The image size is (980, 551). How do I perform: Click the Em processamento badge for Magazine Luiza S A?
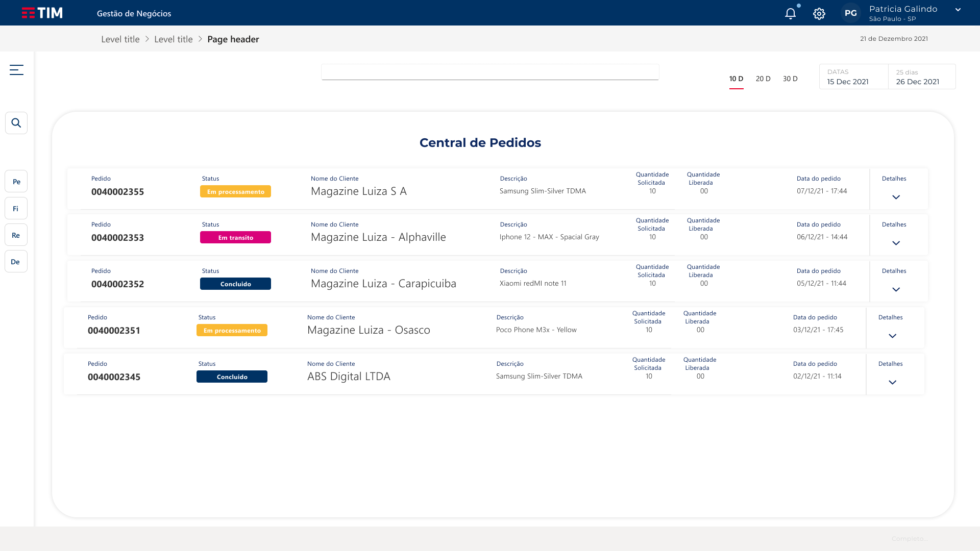[x=235, y=191]
